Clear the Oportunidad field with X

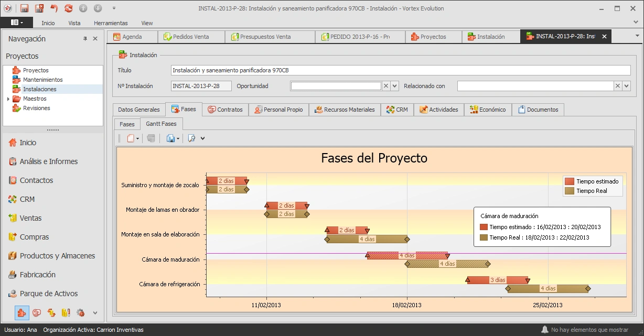coord(386,86)
